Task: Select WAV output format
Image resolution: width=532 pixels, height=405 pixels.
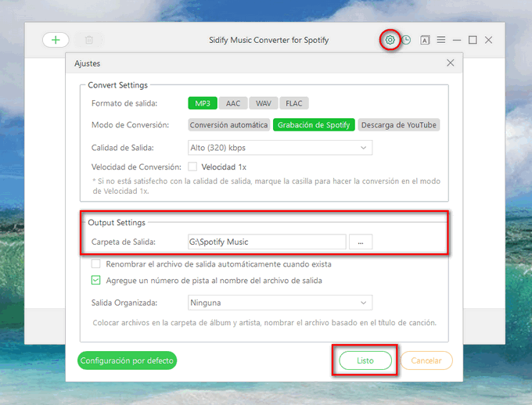Action: (x=264, y=103)
